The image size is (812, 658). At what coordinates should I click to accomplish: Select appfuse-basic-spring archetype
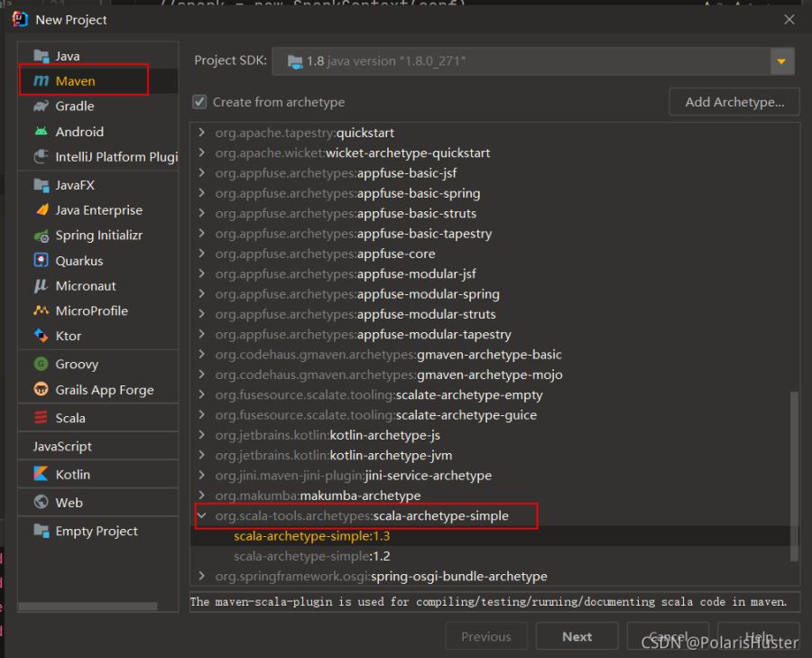490,193
